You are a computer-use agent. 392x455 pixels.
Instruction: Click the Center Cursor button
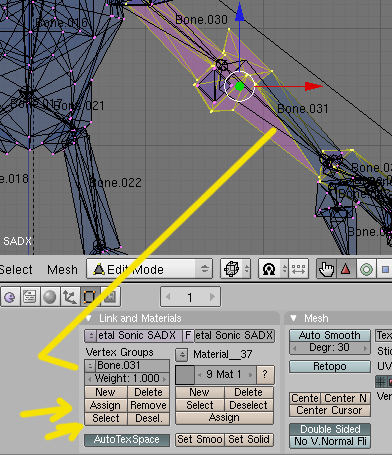330,410
